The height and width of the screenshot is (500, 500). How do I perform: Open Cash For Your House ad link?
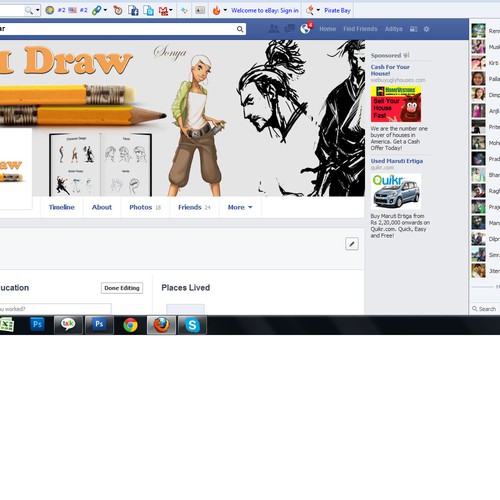point(390,70)
